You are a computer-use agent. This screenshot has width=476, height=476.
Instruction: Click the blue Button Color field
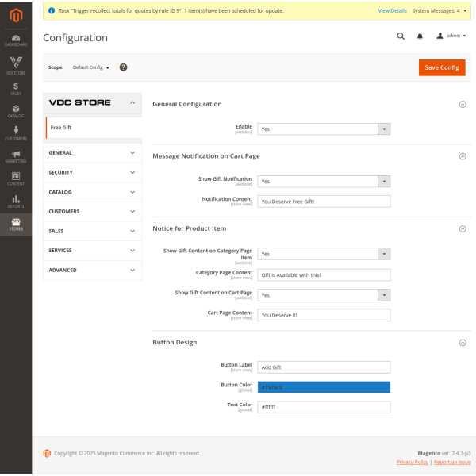coord(324,387)
